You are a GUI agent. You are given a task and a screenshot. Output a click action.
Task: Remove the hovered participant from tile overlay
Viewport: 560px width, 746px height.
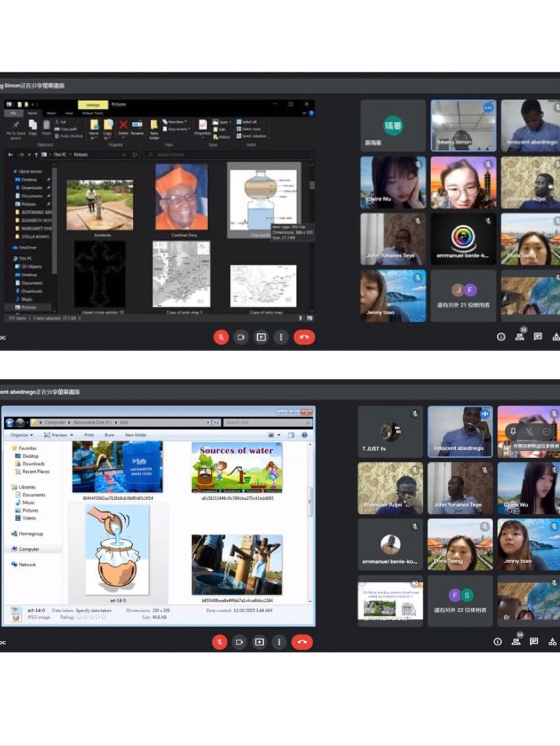546,431
